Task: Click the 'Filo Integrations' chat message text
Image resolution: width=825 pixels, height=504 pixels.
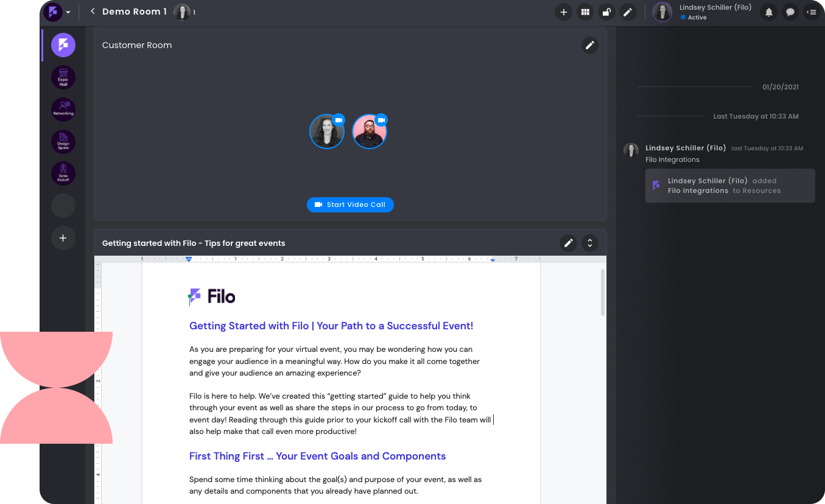Action: coord(672,159)
